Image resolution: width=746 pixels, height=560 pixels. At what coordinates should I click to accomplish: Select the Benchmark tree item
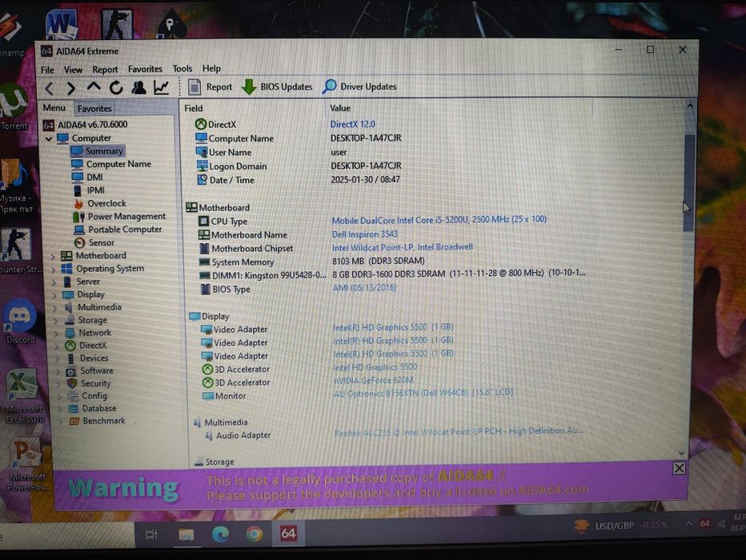[98, 421]
